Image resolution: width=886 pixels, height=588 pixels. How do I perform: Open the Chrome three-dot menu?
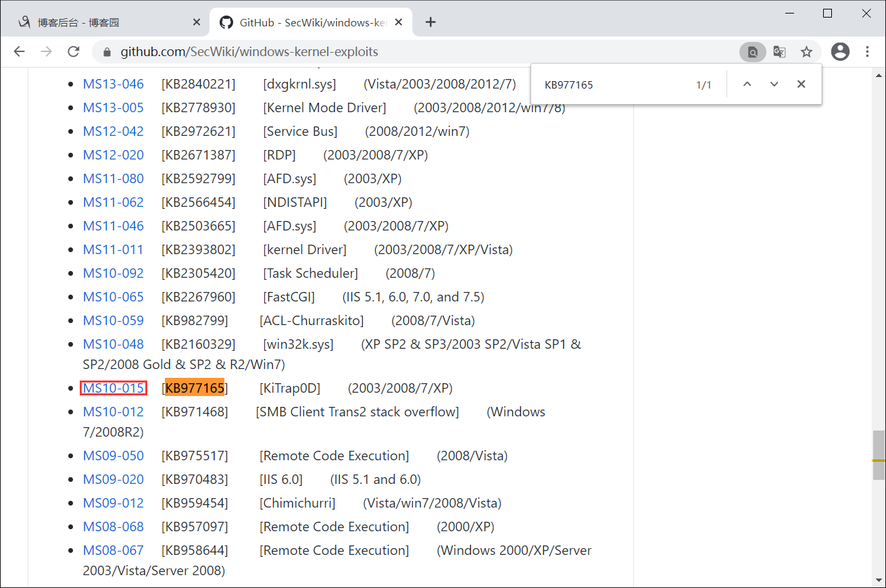tap(868, 51)
